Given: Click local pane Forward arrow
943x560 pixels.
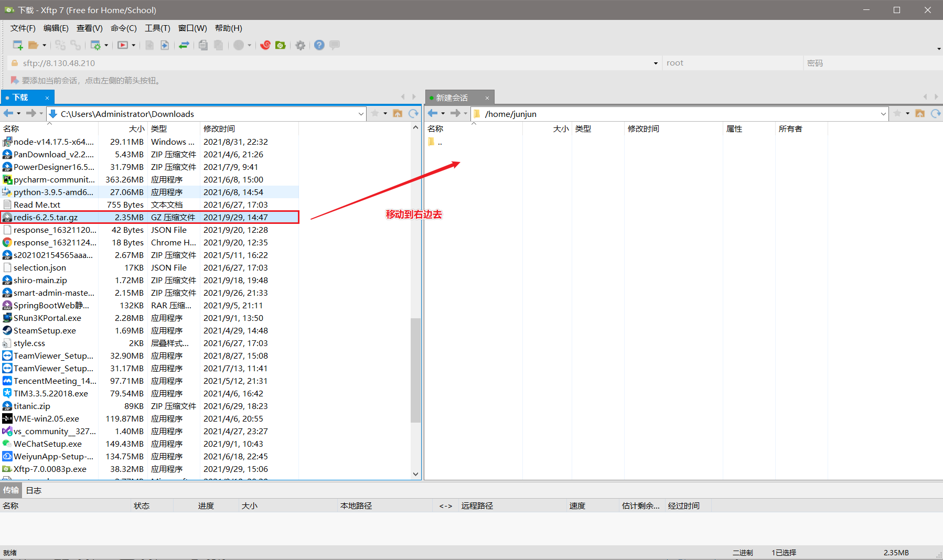Looking at the screenshot, I should pyautogui.click(x=31, y=113).
